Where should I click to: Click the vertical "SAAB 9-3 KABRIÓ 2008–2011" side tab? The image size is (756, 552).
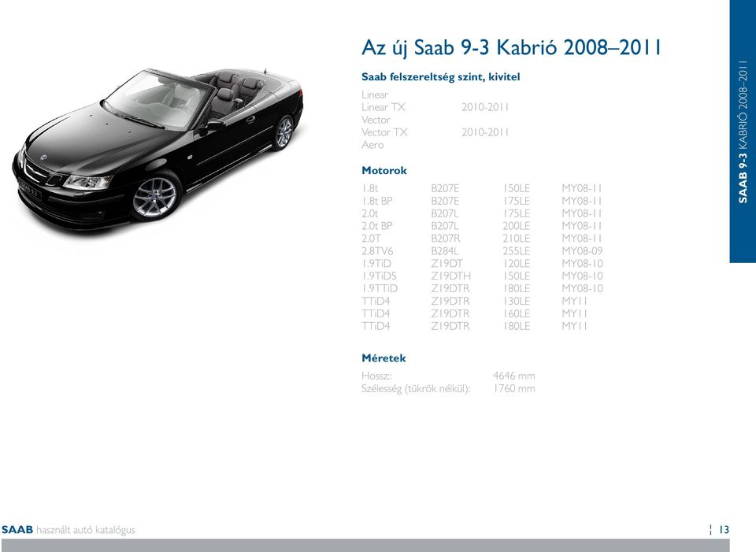[x=743, y=132]
